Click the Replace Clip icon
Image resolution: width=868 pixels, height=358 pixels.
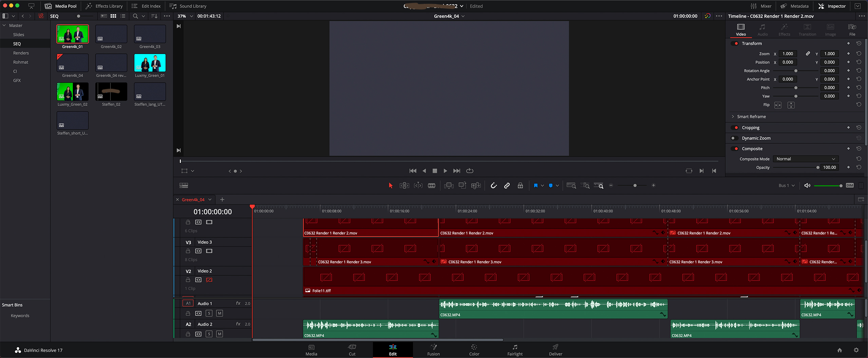coord(476,186)
